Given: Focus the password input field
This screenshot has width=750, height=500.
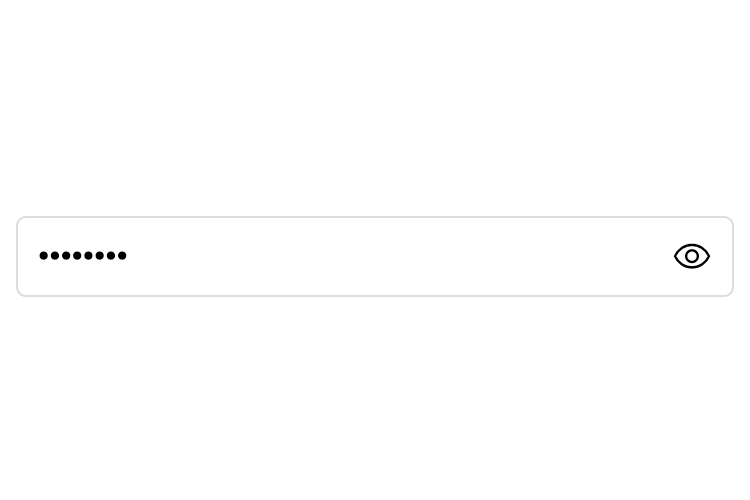Looking at the screenshot, I should click(x=350, y=256).
